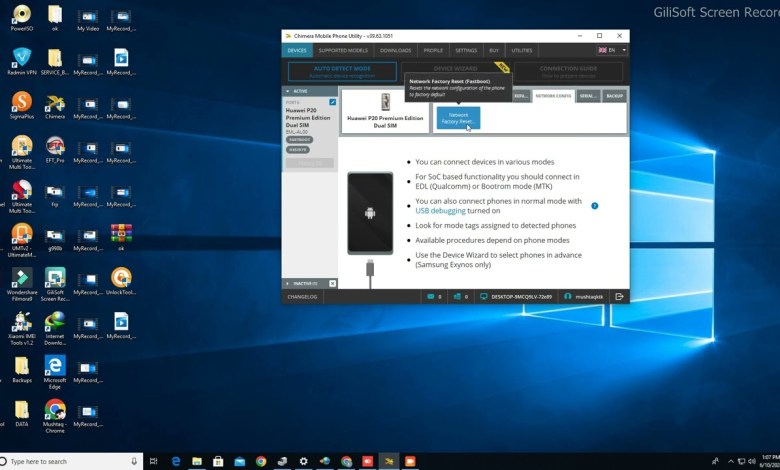
Task: Open the Backup tab
Action: point(615,96)
